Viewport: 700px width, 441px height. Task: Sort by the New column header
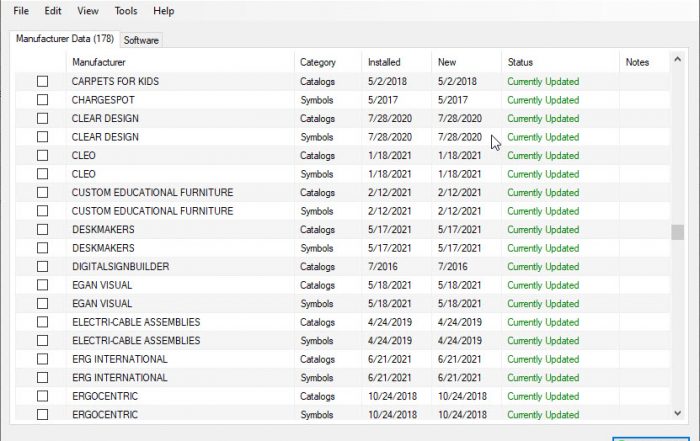point(467,62)
